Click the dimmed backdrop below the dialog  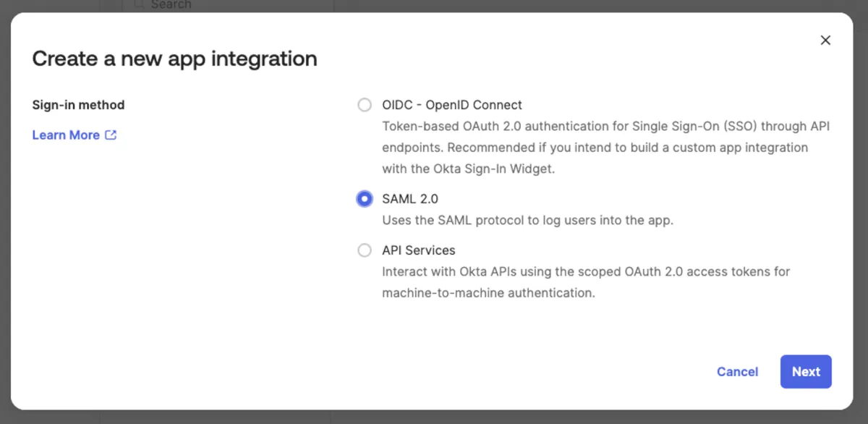[434, 417]
